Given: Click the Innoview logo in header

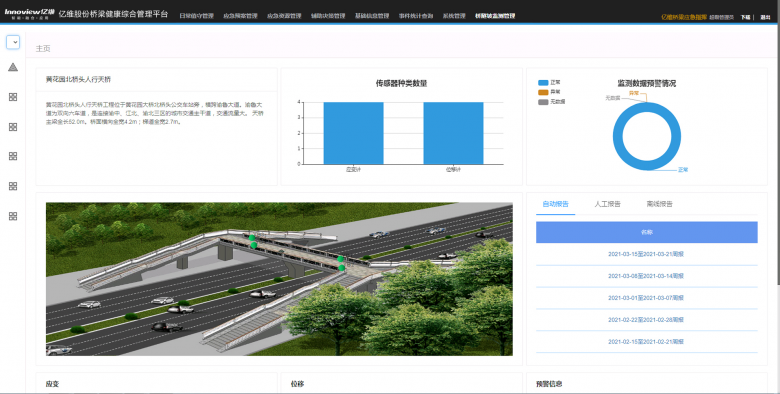Looking at the screenshot, I should [x=30, y=13].
